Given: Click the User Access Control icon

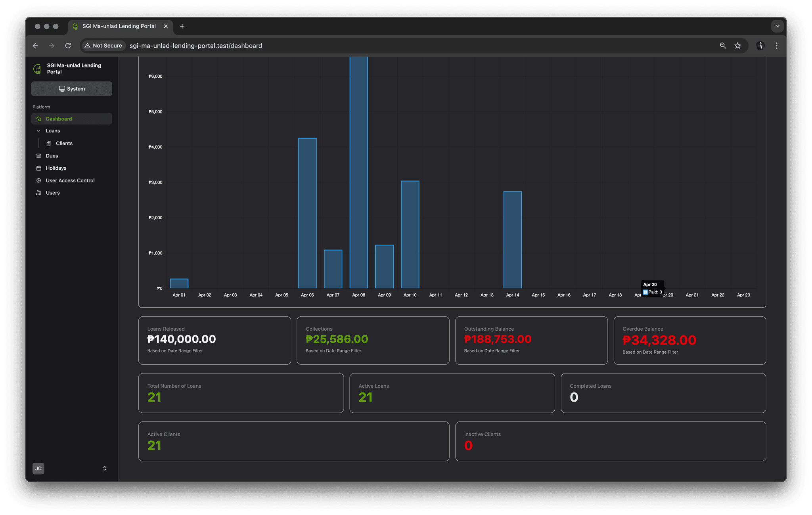Looking at the screenshot, I should 39,180.
